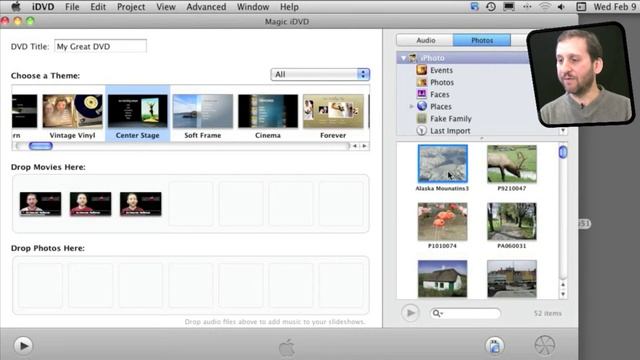Image resolution: width=640 pixels, height=360 pixels.
Task: Select the Soft Frame theme
Action: point(203,116)
